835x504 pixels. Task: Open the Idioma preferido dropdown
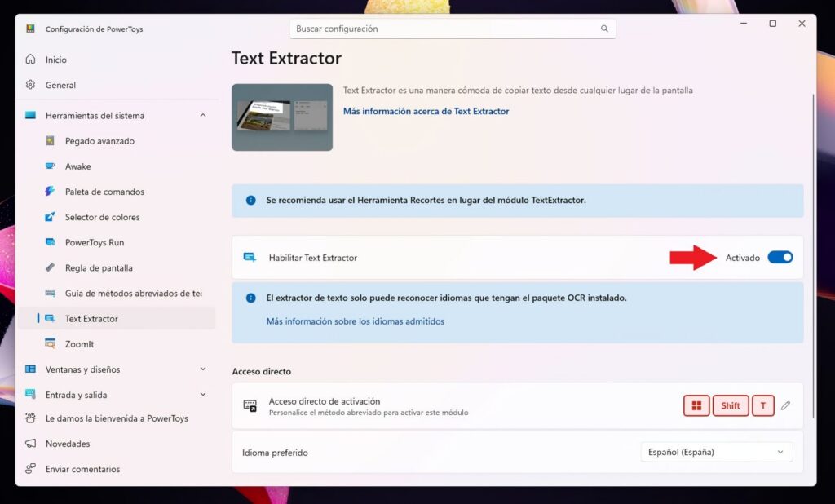716,452
